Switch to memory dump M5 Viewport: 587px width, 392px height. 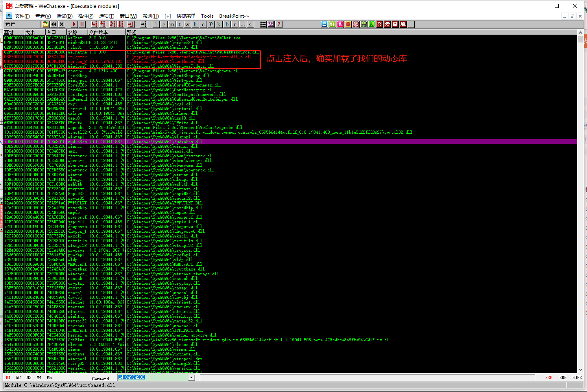point(49,377)
